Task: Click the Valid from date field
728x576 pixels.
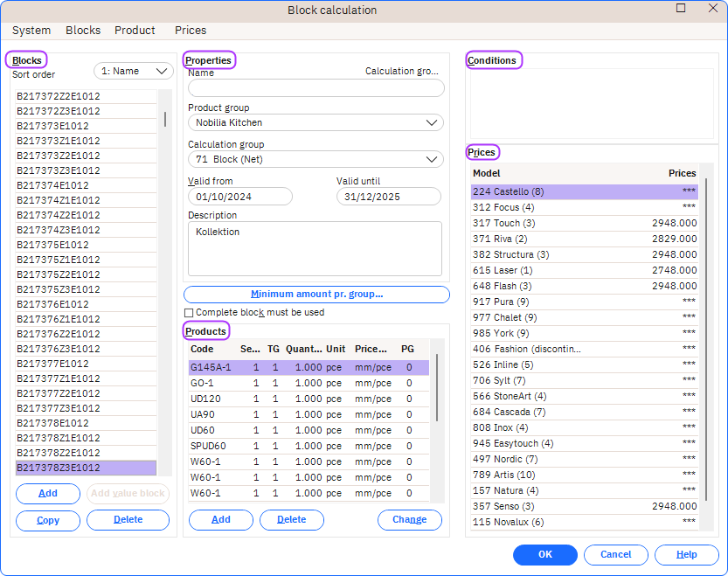Action: 239,197
